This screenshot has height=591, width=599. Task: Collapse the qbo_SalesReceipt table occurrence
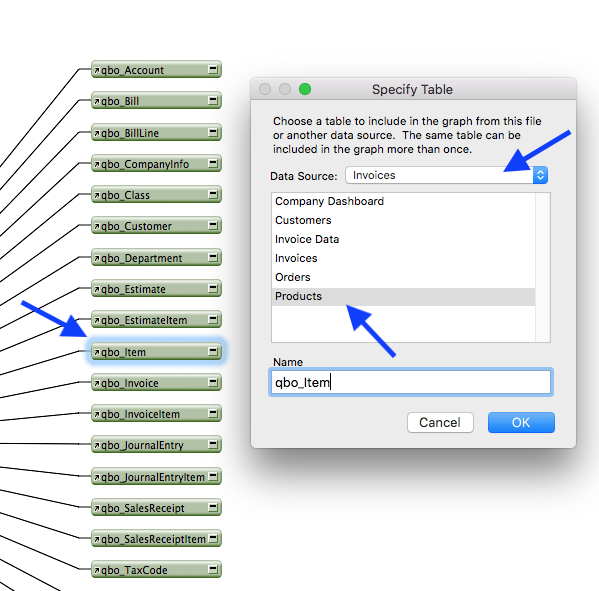coord(213,507)
